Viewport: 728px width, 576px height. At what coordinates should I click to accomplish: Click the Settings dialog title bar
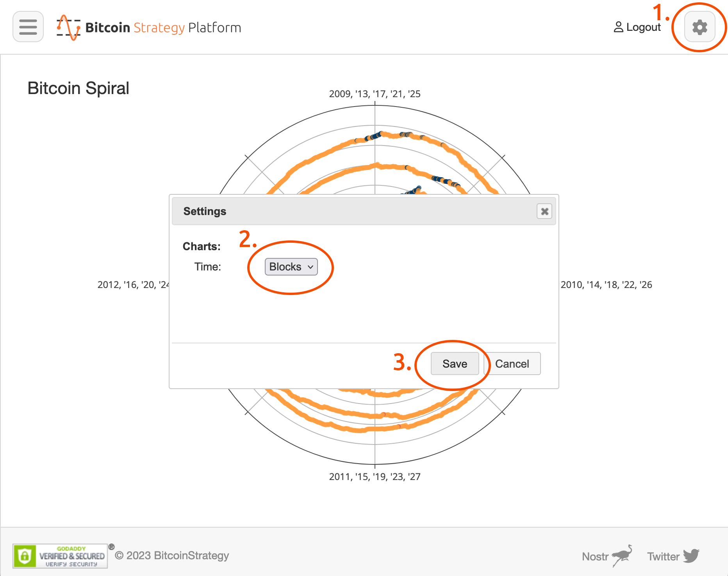364,211
